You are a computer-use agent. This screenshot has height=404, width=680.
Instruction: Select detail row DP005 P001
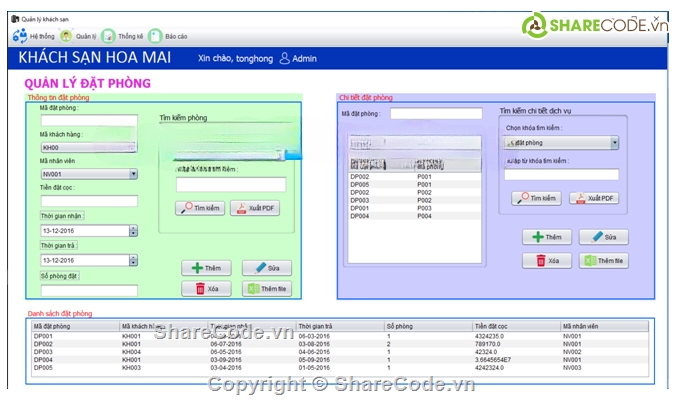(415, 185)
